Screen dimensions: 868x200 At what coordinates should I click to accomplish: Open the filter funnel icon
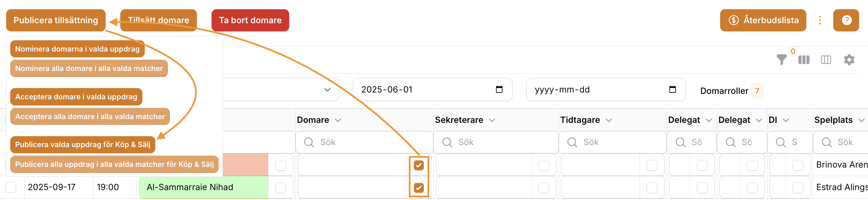tap(781, 60)
